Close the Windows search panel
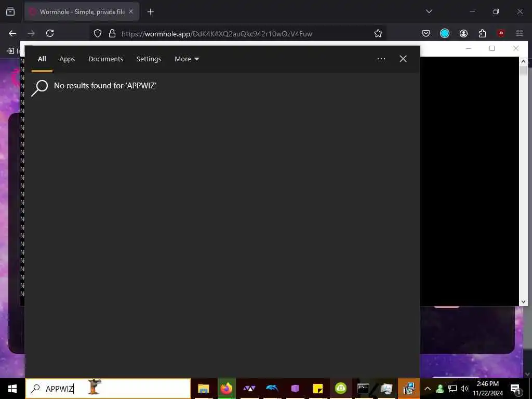Image resolution: width=532 pixels, height=399 pixels. pyautogui.click(x=403, y=59)
